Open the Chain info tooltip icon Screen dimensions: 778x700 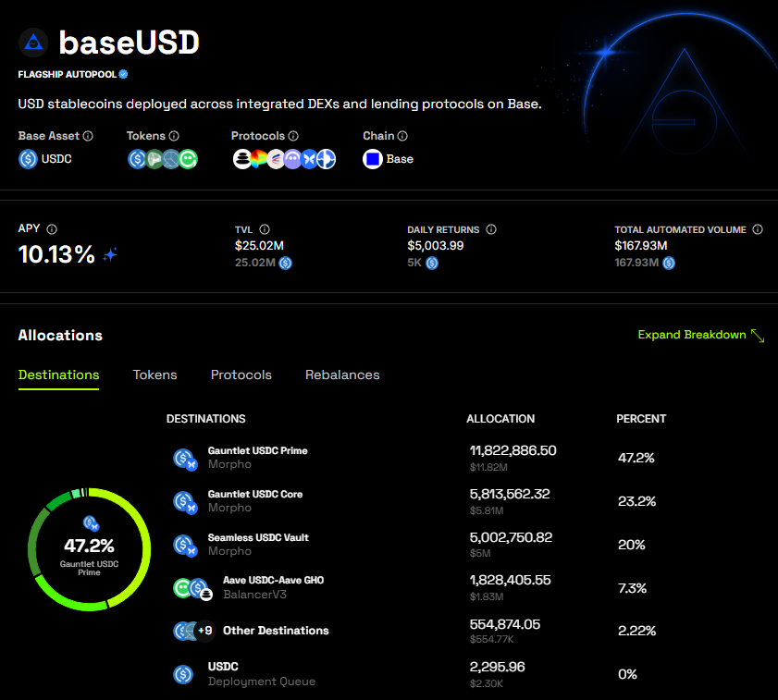coord(402,136)
